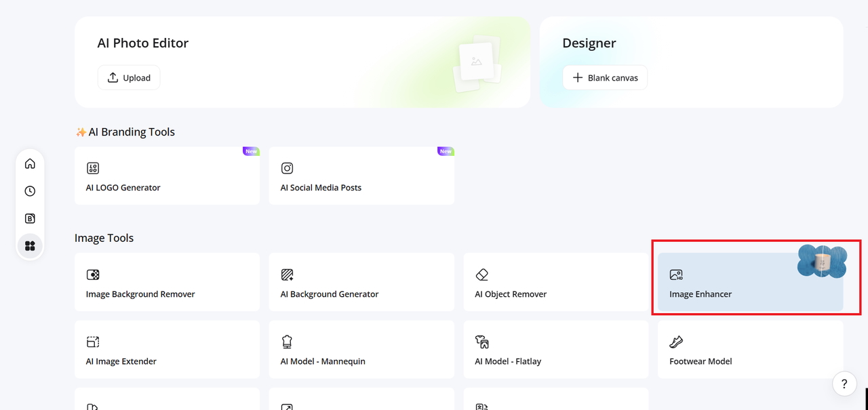
Task: Open the brand kit B icon
Action: click(x=30, y=218)
